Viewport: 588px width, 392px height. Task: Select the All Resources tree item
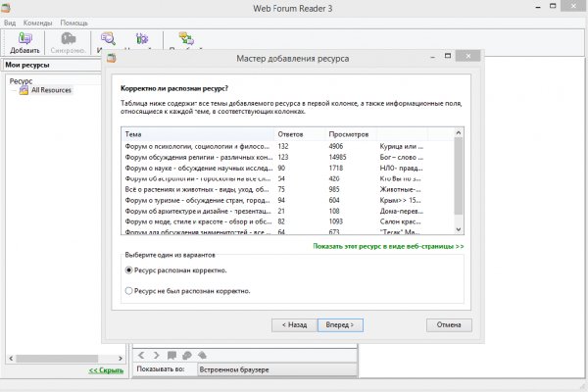[51, 90]
